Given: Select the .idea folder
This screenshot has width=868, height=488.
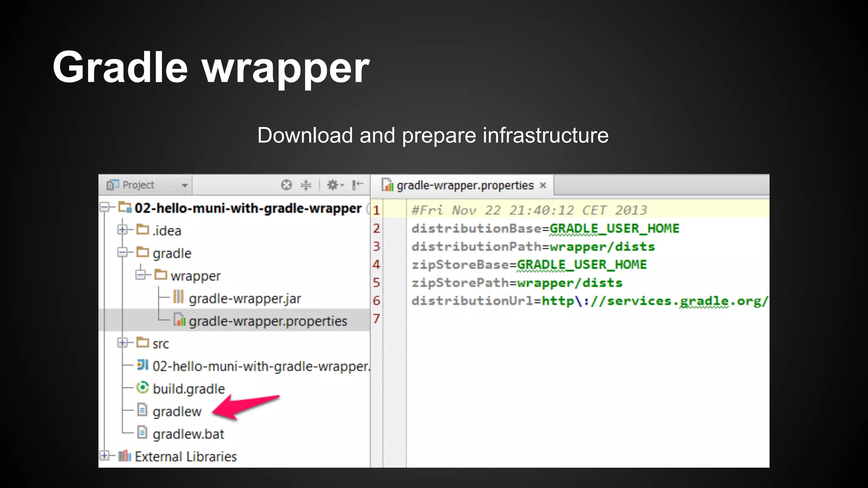Looking at the screenshot, I should pyautogui.click(x=167, y=231).
